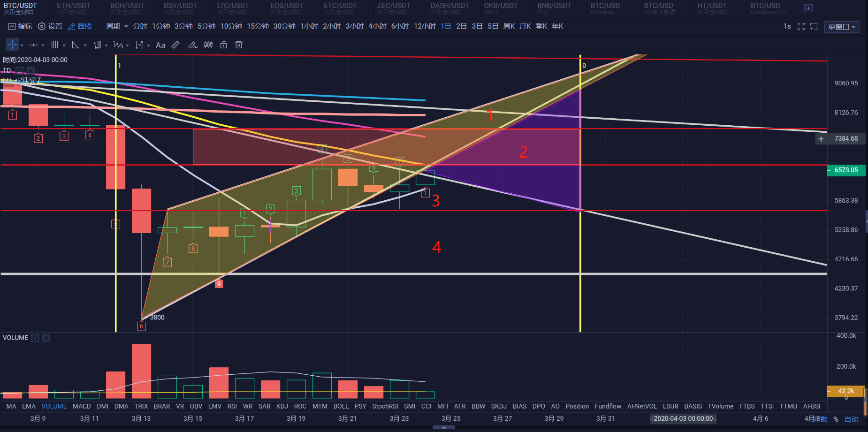Enable the KDJ indicator
Image resolution: width=868 pixels, height=432 pixels.
pyautogui.click(x=282, y=406)
